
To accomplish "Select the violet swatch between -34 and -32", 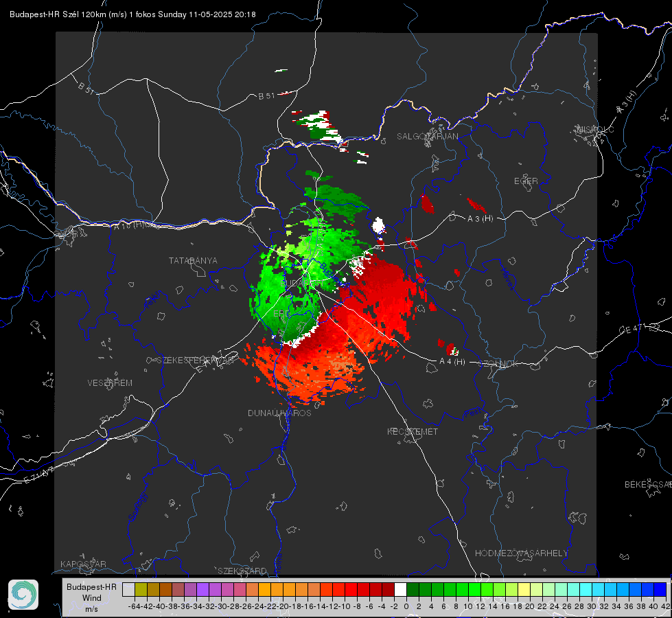I will (202, 589).
